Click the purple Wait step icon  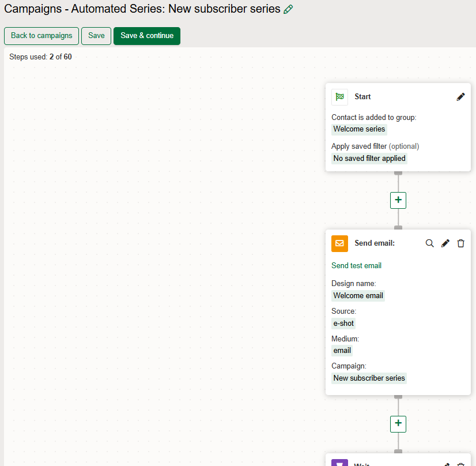[x=339, y=463]
